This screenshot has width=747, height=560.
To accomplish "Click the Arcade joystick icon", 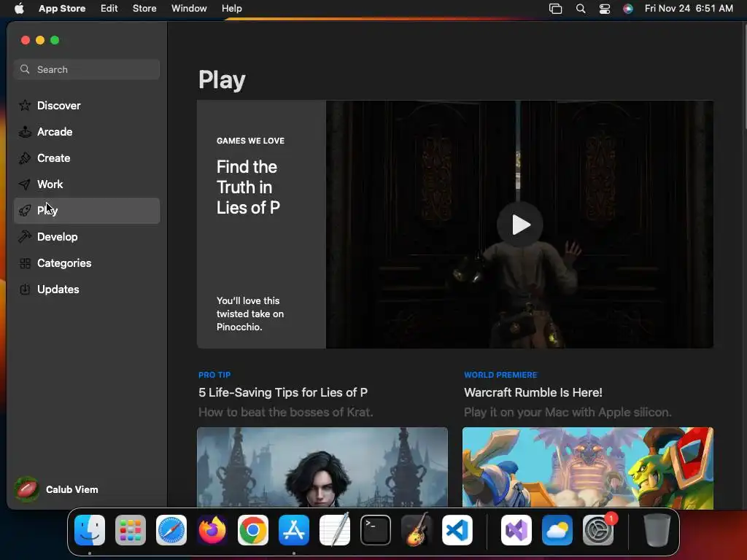I will pos(25,131).
